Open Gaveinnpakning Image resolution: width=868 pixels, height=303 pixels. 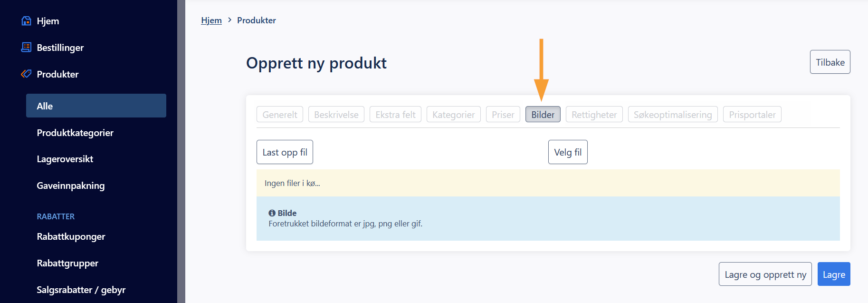click(x=71, y=186)
